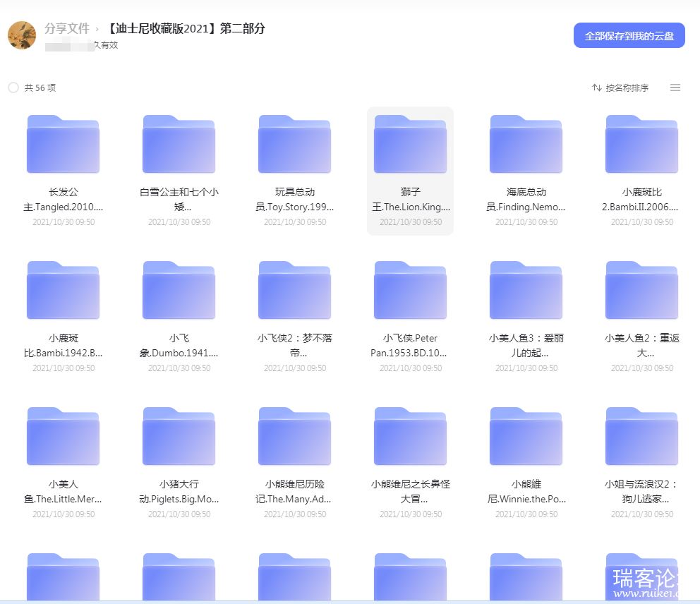This screenshot has height=604, width=700.
Task: Click the 小姐与流浪汉2：狗儿逃家 folder name
Action: coord(641,492)
